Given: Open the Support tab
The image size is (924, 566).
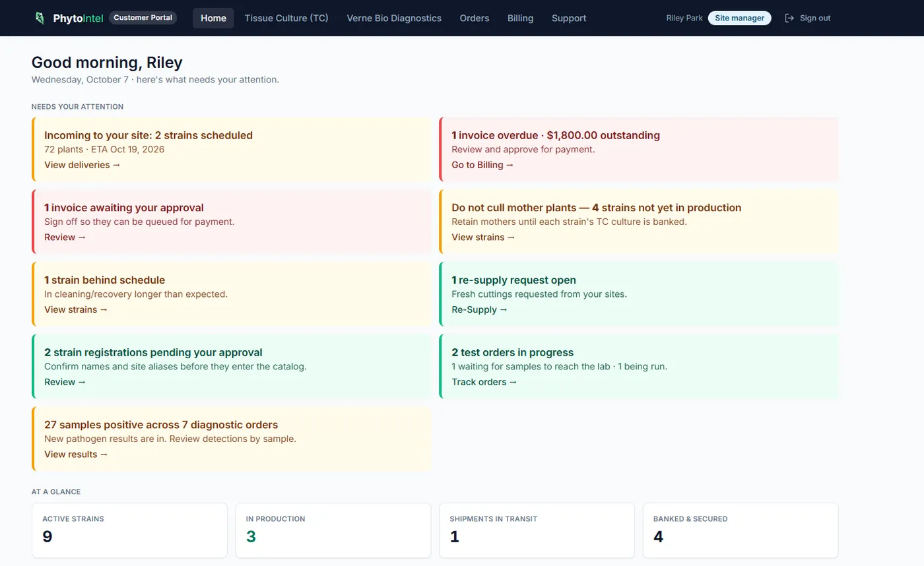Looking at the screenshot, I should [x=569, y=18].
